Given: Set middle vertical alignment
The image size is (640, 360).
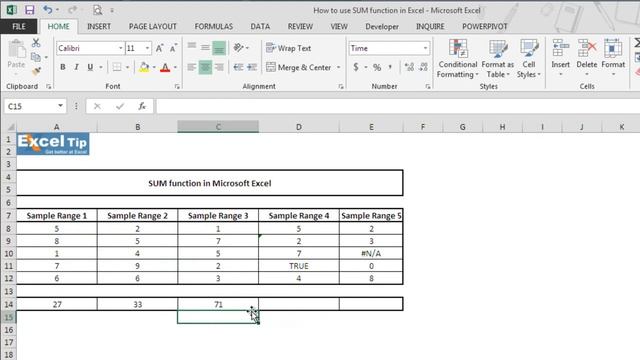Looking at the screenshot, I should (x=205, y=47).
